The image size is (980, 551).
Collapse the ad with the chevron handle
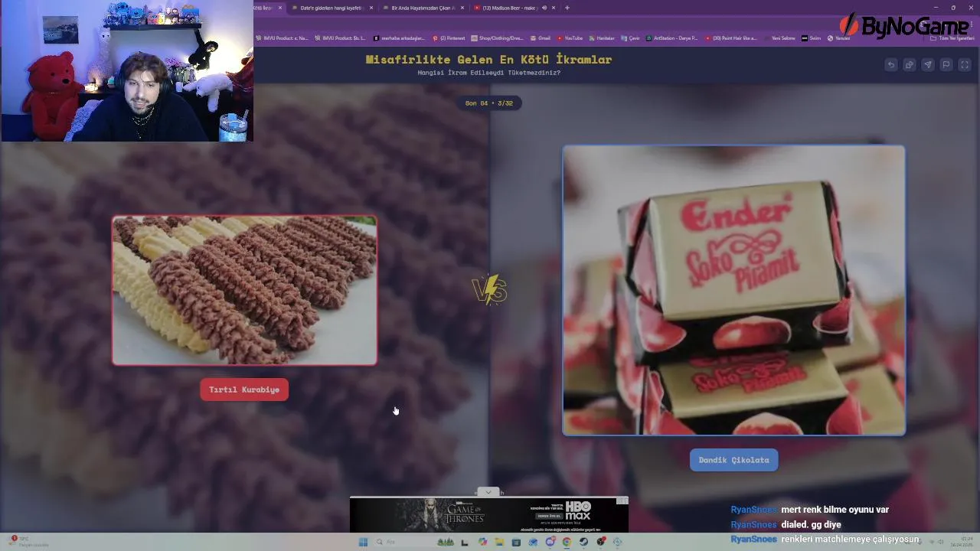point(488,492)
